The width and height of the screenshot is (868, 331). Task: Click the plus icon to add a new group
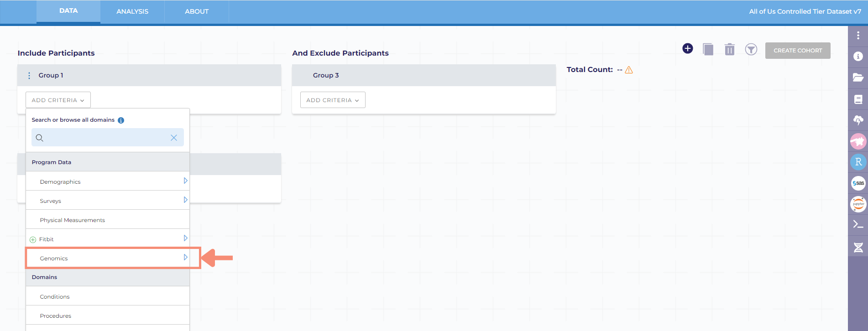point(688,48)
